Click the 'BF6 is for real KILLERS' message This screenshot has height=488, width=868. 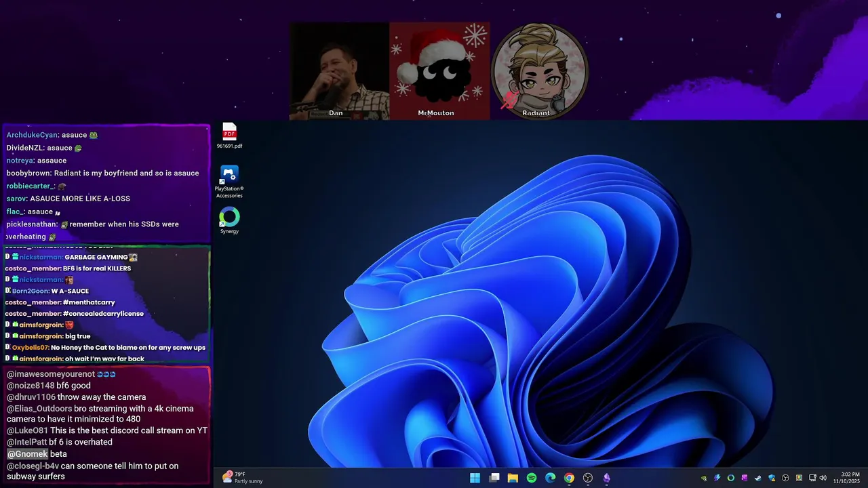coord(97,268)
